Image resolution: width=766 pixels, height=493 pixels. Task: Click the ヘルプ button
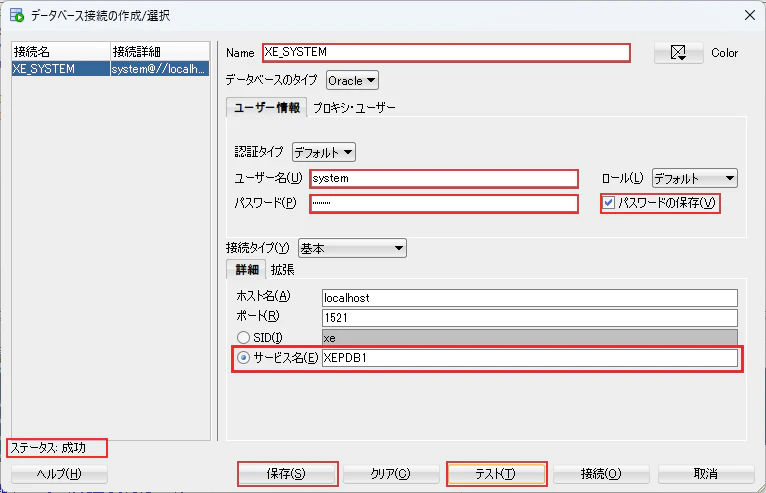coord(59,473)
